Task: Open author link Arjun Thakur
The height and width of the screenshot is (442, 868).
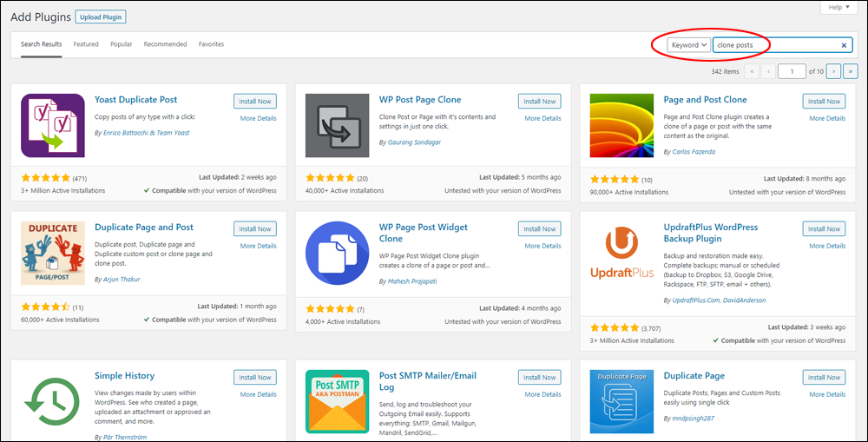Action: coord(122,279)
